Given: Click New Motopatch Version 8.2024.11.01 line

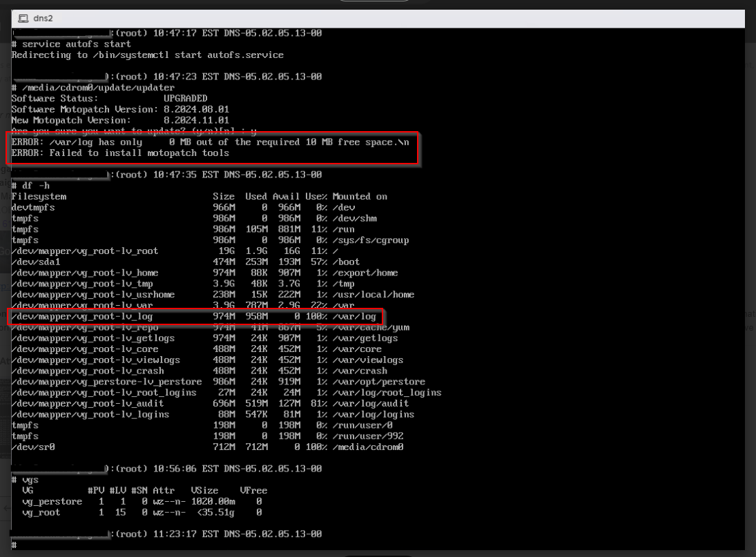Looking at the screenshot, I should point(120,120).
